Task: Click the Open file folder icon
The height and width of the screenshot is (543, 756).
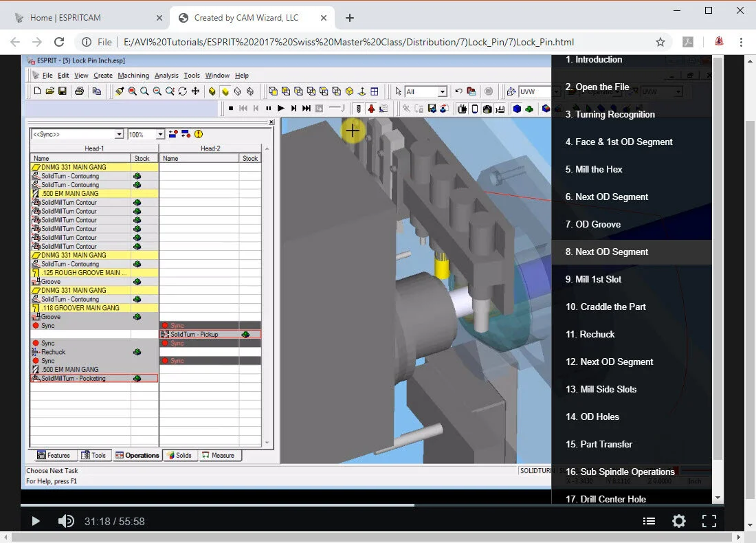Action: 49,91
